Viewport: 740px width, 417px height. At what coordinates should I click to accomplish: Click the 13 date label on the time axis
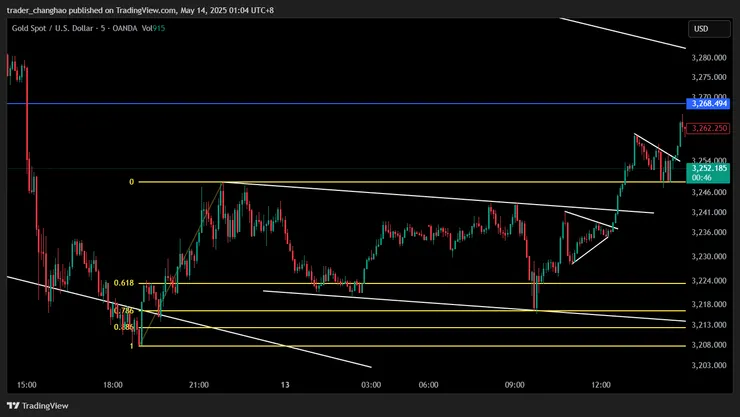[285, 385]
